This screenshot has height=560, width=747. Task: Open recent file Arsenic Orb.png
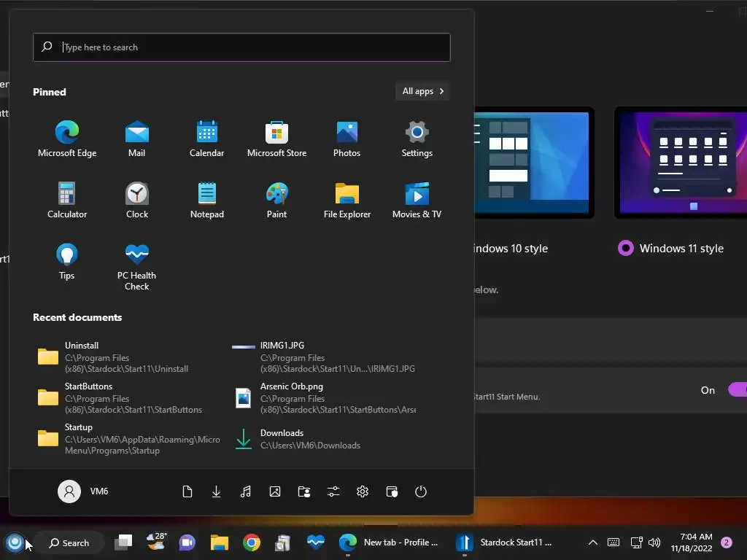pos(324,397)
